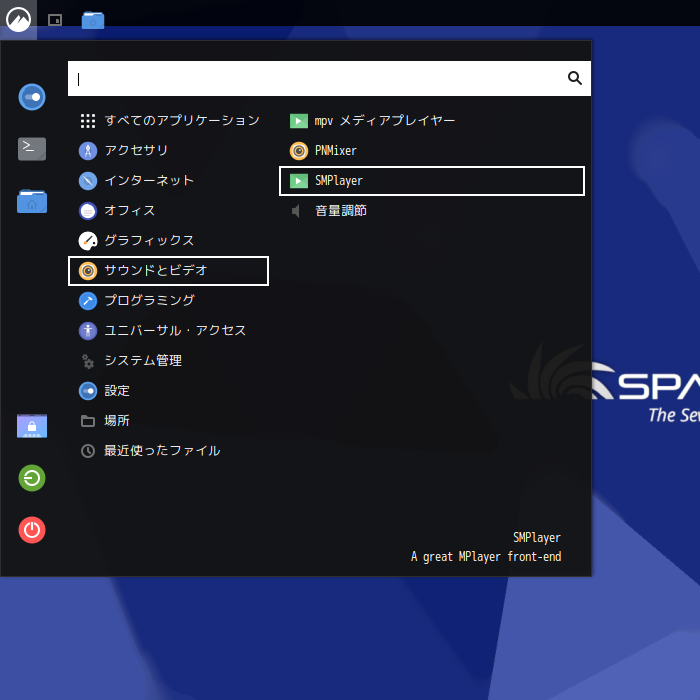Open the プログラミング category

[x=168, y=301]
